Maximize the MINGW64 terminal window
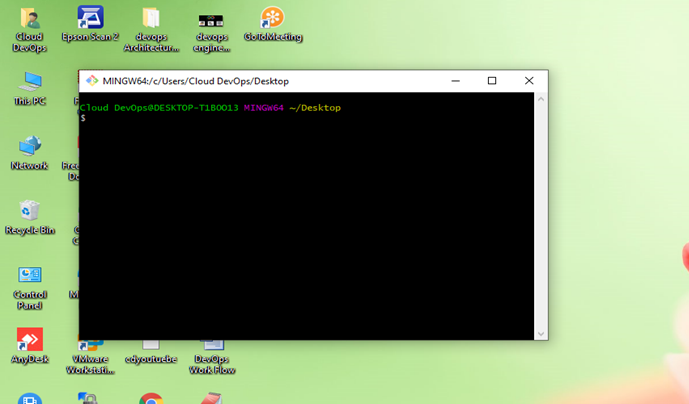 [491, 81]
